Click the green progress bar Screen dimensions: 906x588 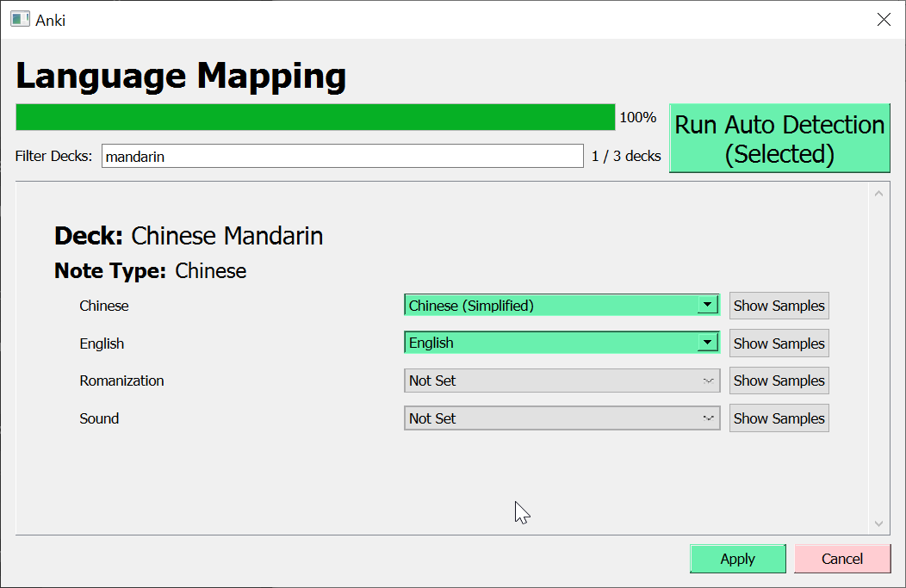[315, 117]
